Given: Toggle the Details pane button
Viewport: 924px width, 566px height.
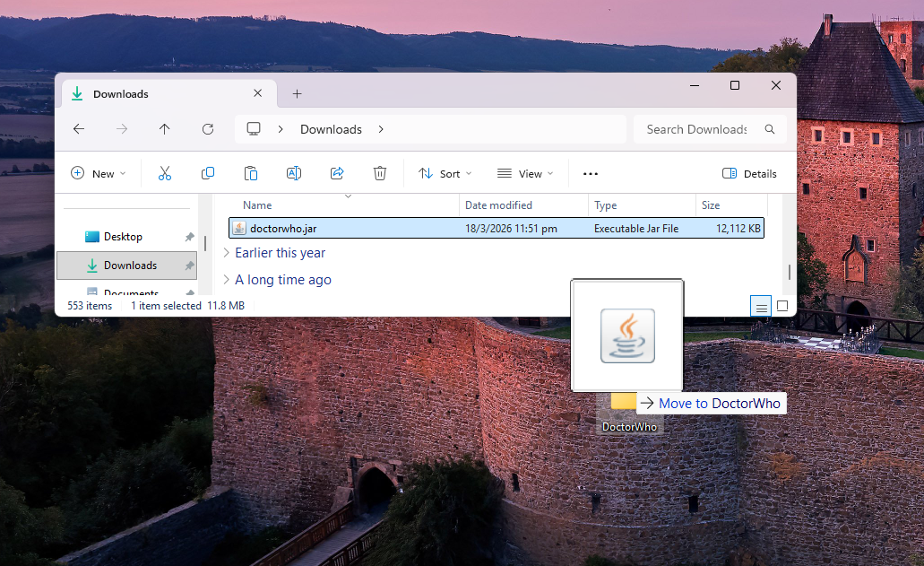Looking at the screenshot, I should pyautogui.click(x=749, y=173).
